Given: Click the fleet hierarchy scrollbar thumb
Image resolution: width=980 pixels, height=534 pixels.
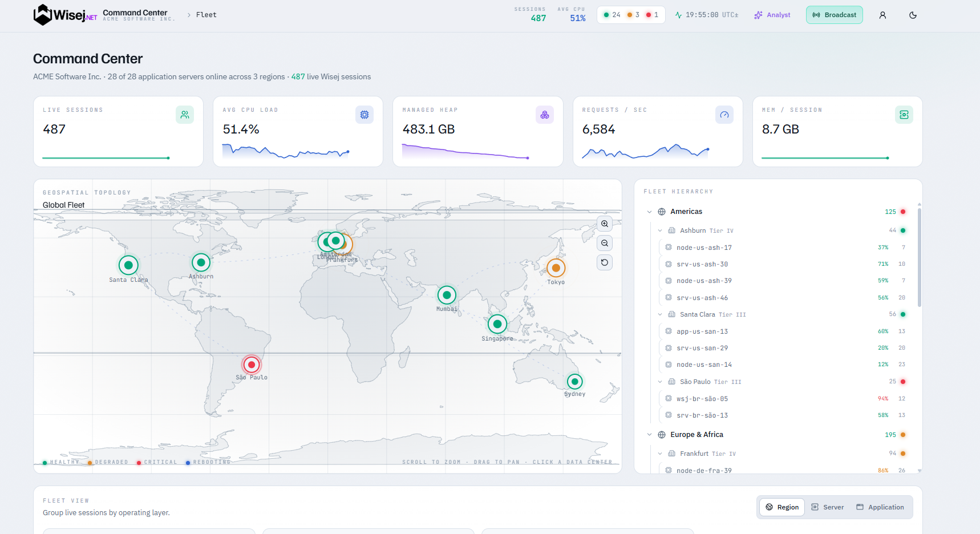Looking at the screenshot, I should tap(919, 257).
